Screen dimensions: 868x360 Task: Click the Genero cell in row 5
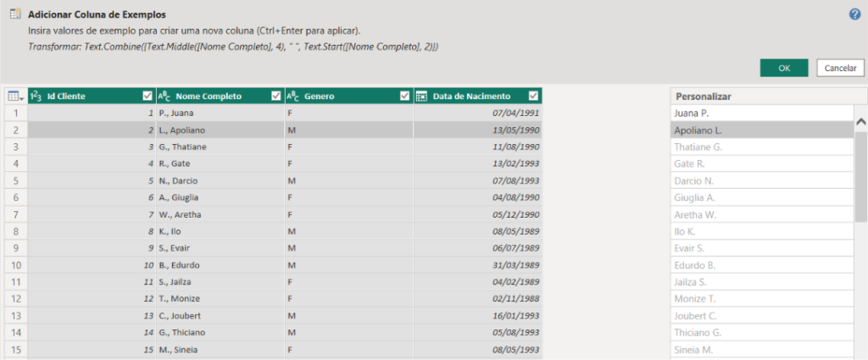coord(348,180)
